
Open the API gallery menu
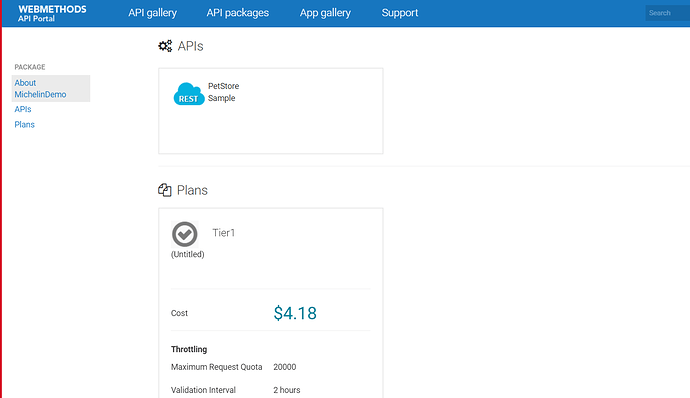click(x=153, y=13)
